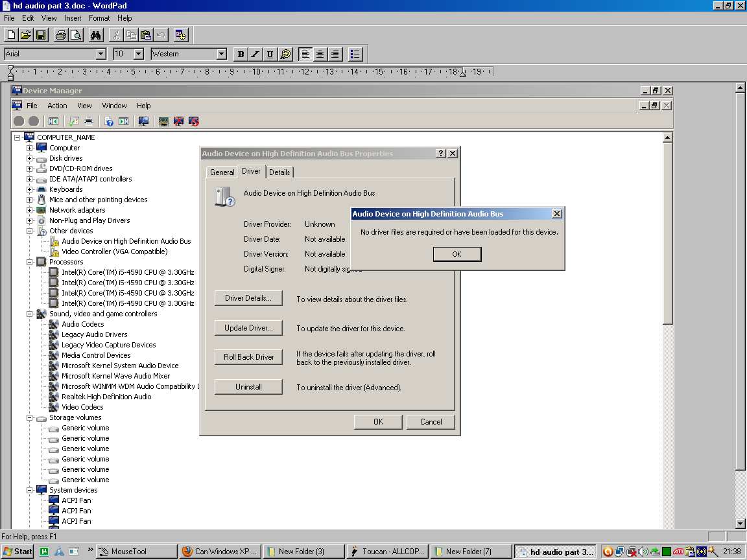The image size is (747, 560).
Task: Print the document with the printer icon
Action: (61, 35)
